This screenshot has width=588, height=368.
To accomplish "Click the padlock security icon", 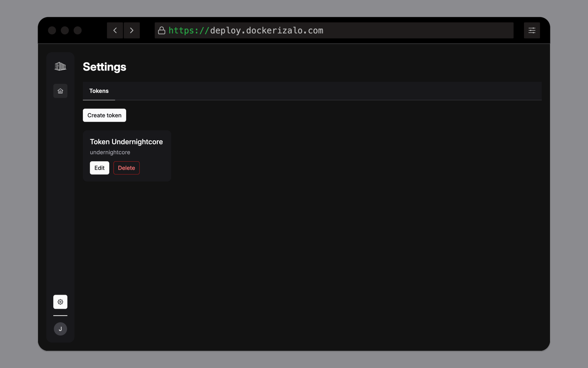I will pyautogui.click(x=162, y=30).
